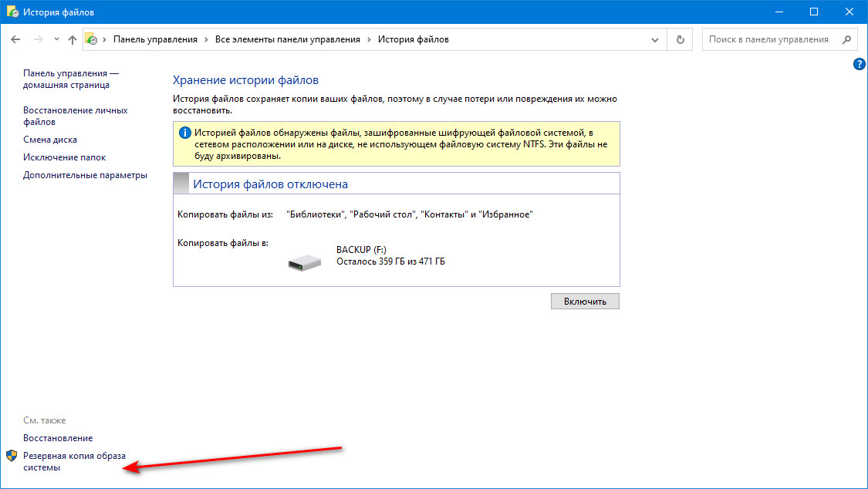
Task: Open Резервная копия образа системы link
Action: 74,461
